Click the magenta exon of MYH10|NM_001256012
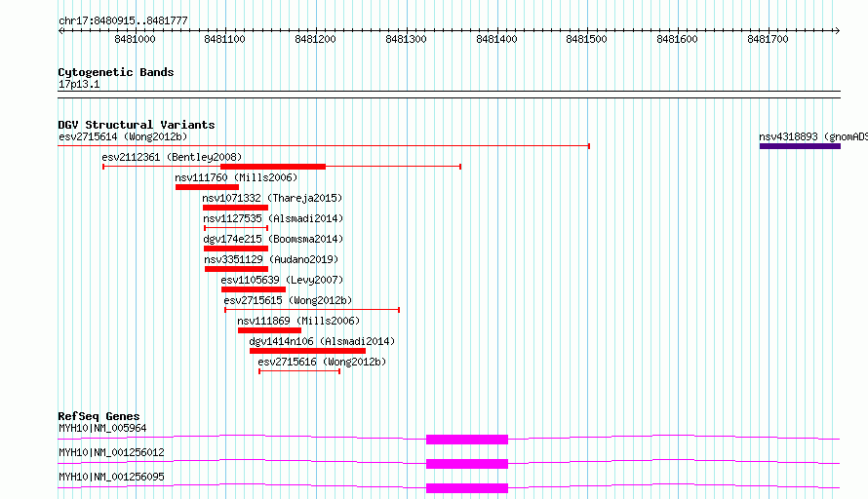The width and height of the screenshot is (868, 499). pos(467,464)
